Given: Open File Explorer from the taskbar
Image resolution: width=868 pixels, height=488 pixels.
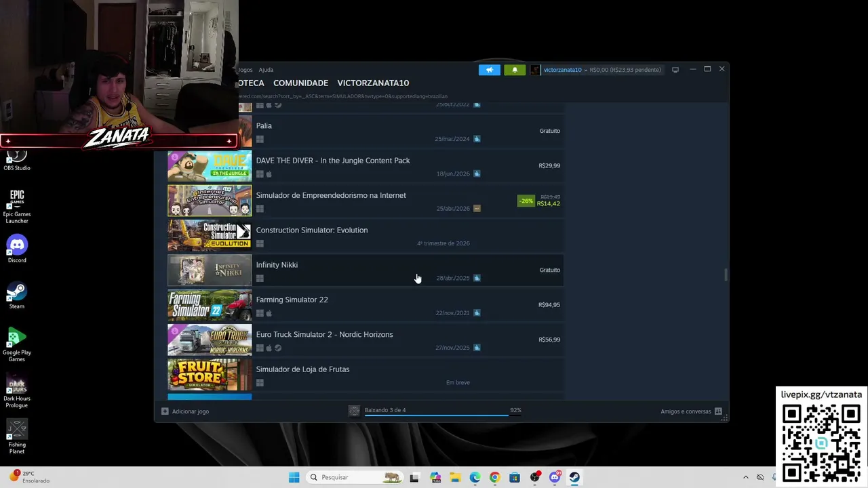Looking at the screenshot, I should click(455, 477).
